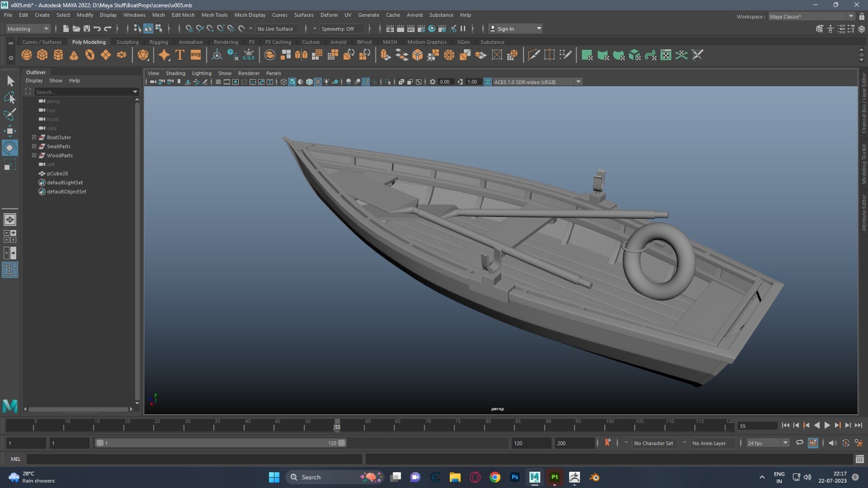This screenshot has width=868, height=488.
Task: Open the Create Polygon Text tool
Action: click(180, 55)
